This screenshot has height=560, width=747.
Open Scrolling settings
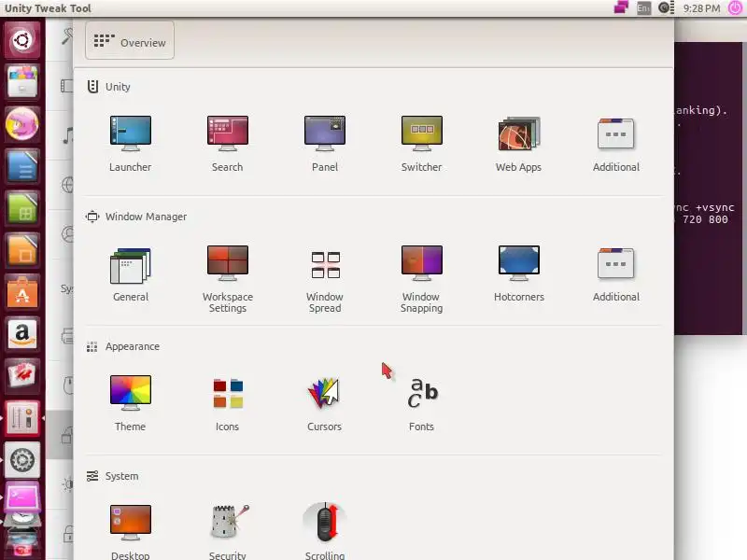[324, 531]
